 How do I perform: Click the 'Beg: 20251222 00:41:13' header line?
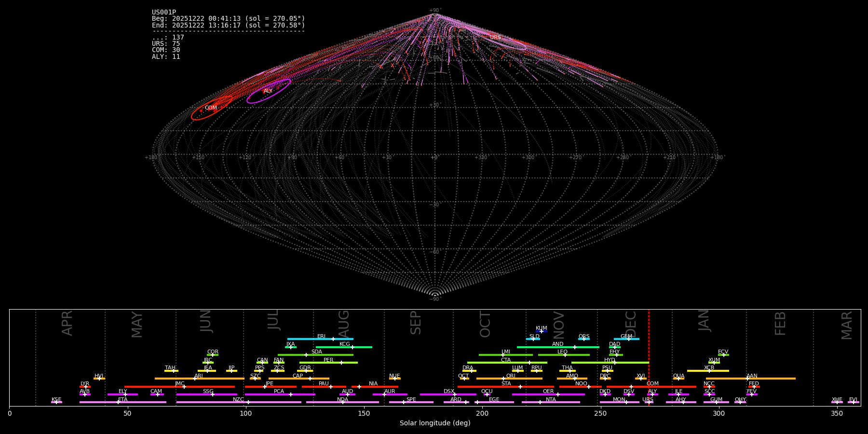[229, 19]
